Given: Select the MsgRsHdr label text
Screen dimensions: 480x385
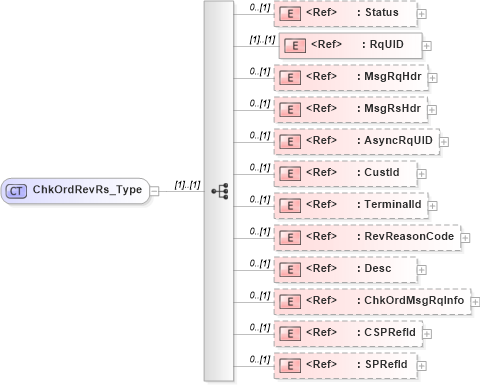Looking at the screenshot, I should tap(393, 108).
